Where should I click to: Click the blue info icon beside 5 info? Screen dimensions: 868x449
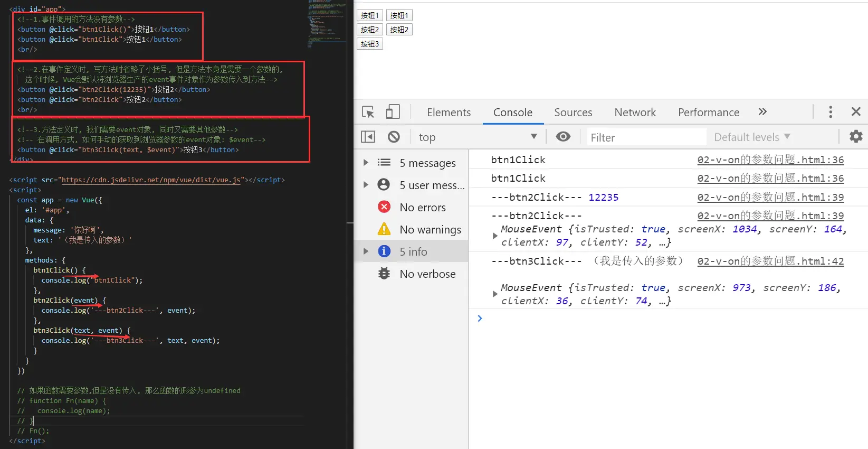(x=384, y=251)
